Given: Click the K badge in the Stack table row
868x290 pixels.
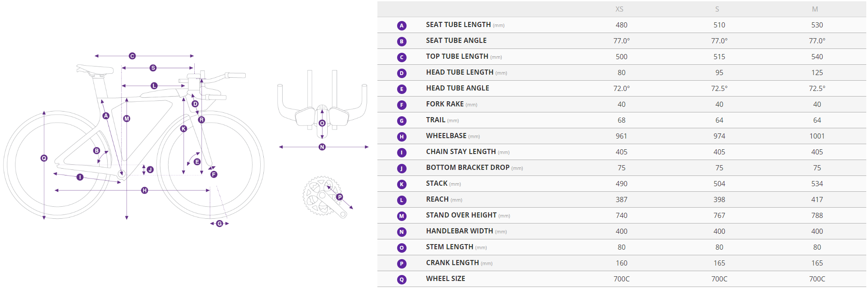Looking at the screenshot, I should tap(401, 184).
